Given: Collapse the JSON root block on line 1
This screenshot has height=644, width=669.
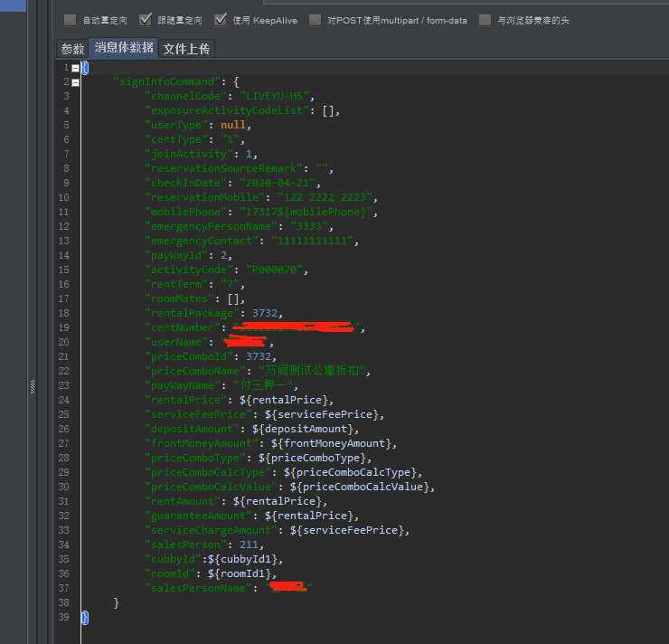Looking at the screenshot, I should [x=76, y=68].
